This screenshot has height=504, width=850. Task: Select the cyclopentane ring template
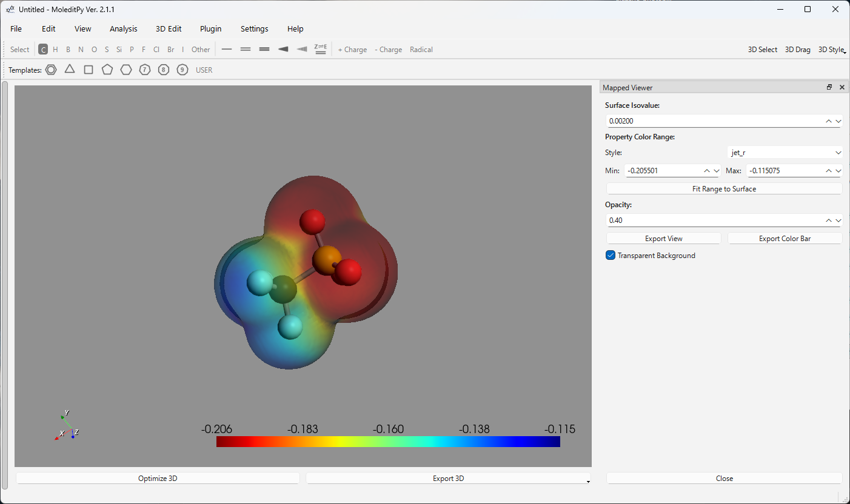click(107, 69)
